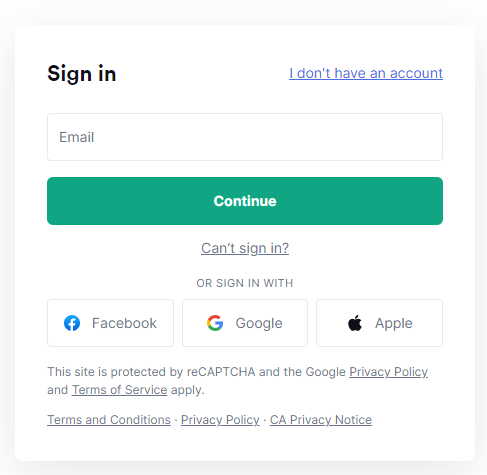
Task: Open the CA Privacy Notice link
Action: pyautogui.click(x=321, y=420)
